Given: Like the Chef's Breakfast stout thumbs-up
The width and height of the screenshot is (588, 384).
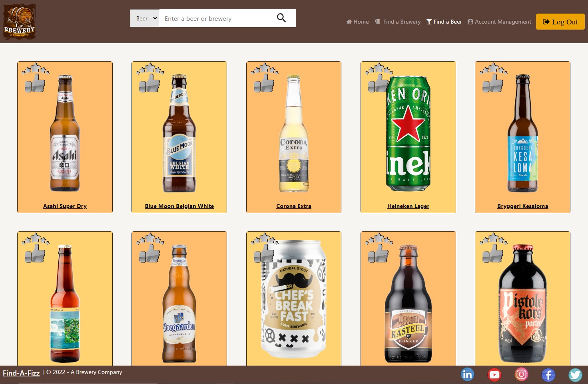Looking at the screenshot, I should 264,253.
